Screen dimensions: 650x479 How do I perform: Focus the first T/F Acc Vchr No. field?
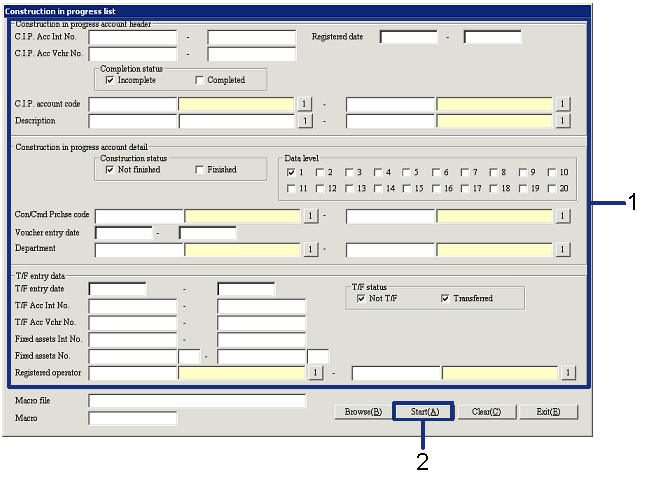click(x=133, y=323)
